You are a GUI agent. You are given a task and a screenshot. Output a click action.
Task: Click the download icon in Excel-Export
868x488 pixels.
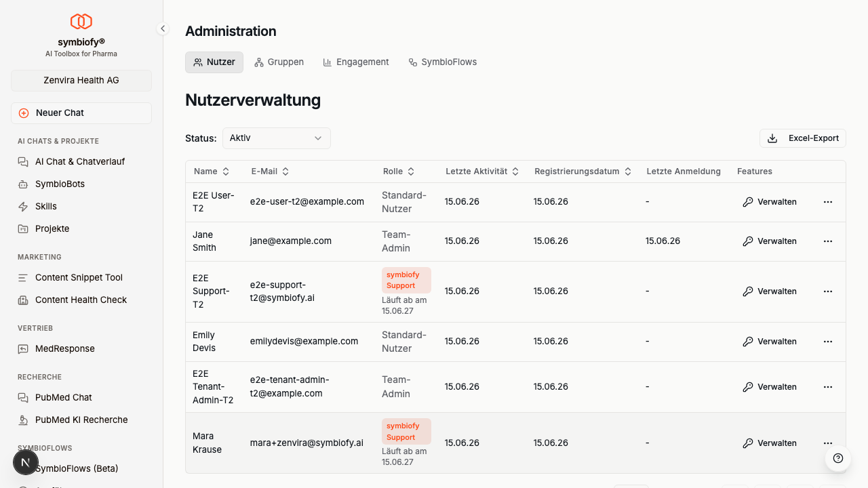point(772,138)
